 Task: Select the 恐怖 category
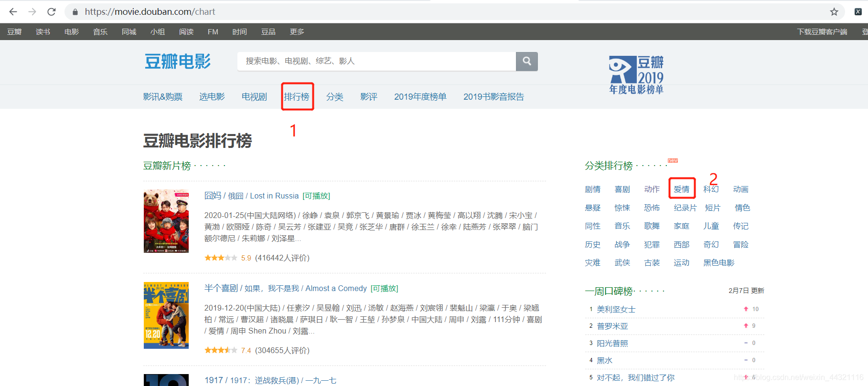(x=652, y=208)
